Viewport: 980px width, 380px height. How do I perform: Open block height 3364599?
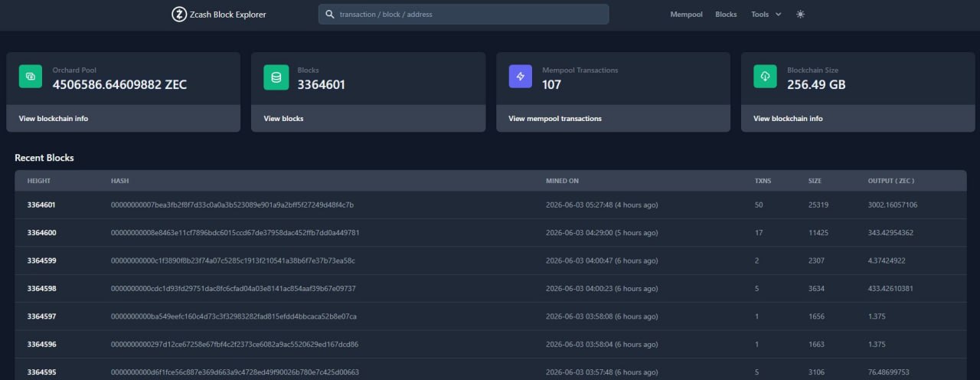[x=41, y=260]
